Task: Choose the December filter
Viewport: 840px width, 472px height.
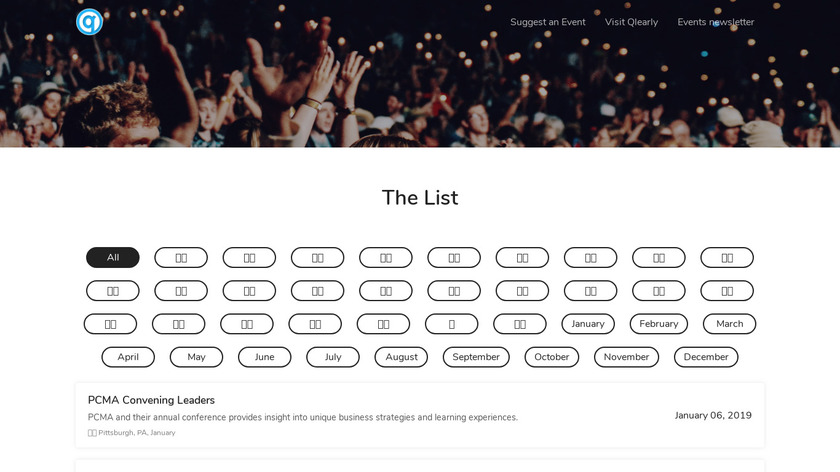Action: (706, 357)
